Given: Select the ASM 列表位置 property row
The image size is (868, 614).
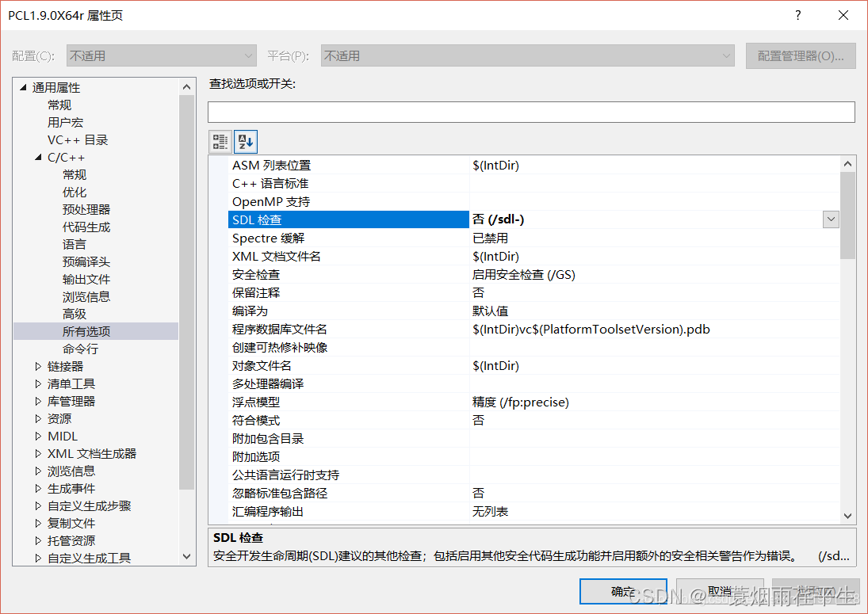Looking at the screenshot, I should tap(534, 165).
